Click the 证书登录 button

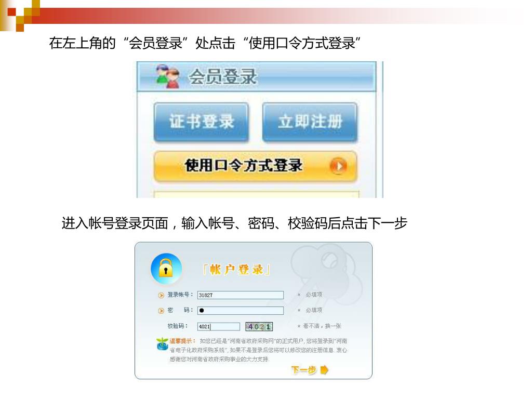pos(201,122)
